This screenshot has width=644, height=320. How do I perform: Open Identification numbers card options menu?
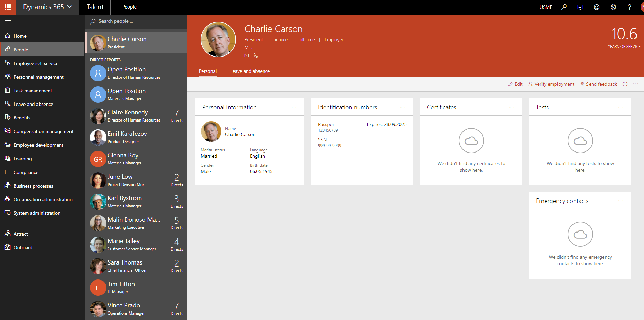[x=403, y=107]
